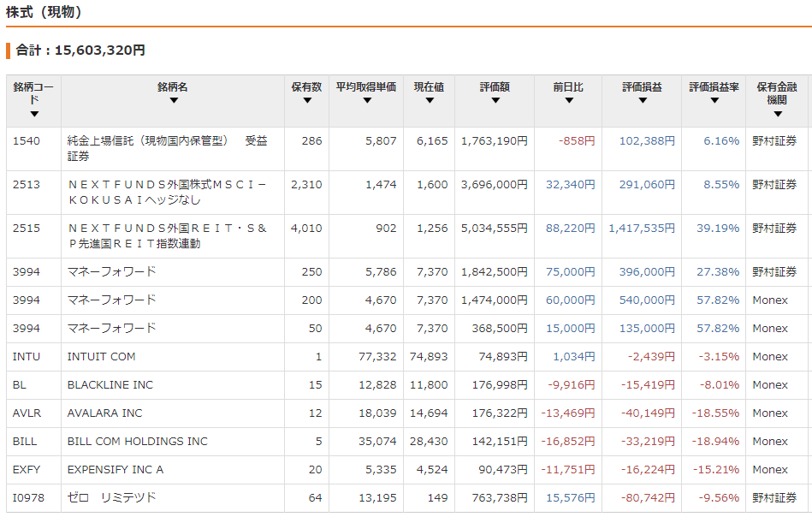
Task: Click stock code 2513
Action: pos(27,184)
